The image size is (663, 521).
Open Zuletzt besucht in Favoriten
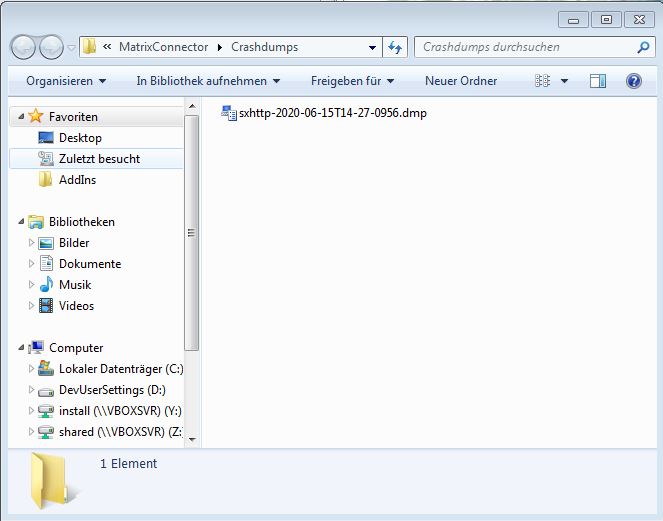click(x=99, y=159)
